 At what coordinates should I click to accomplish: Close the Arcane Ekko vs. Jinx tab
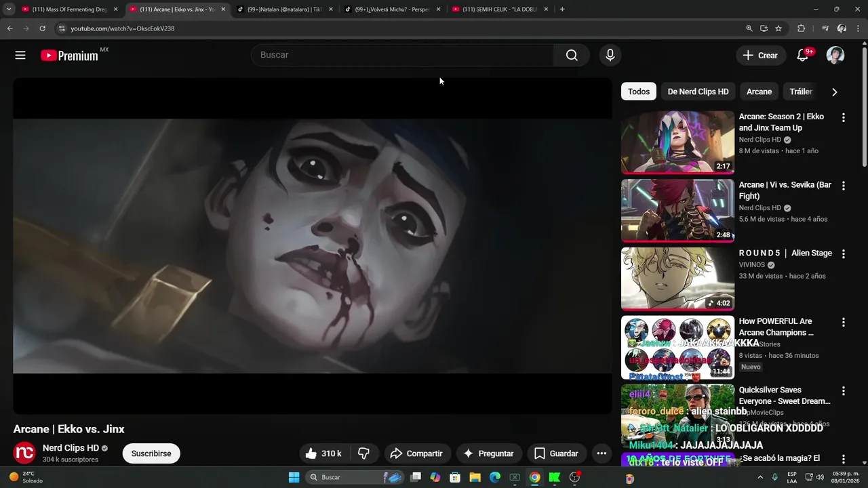click(x=223, y=9)
